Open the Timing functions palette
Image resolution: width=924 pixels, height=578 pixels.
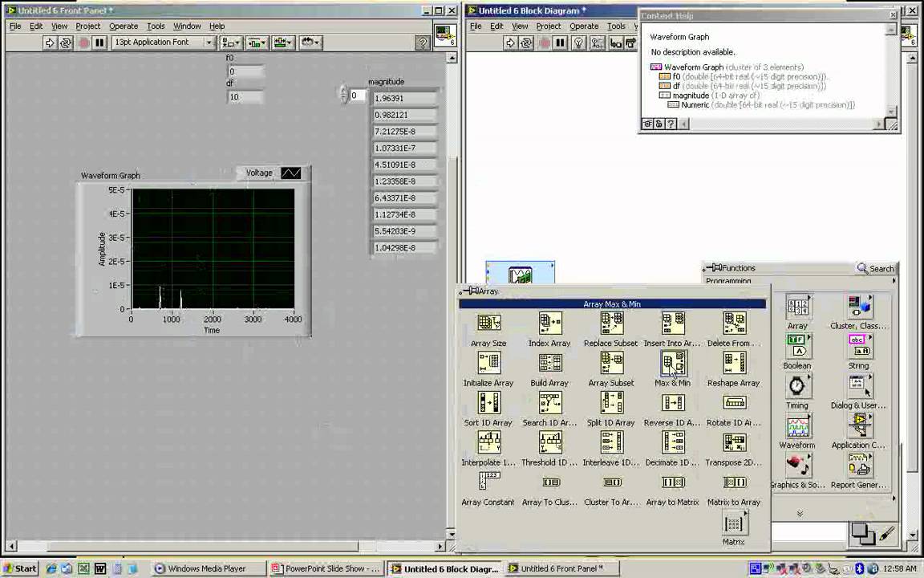point(797,386)
